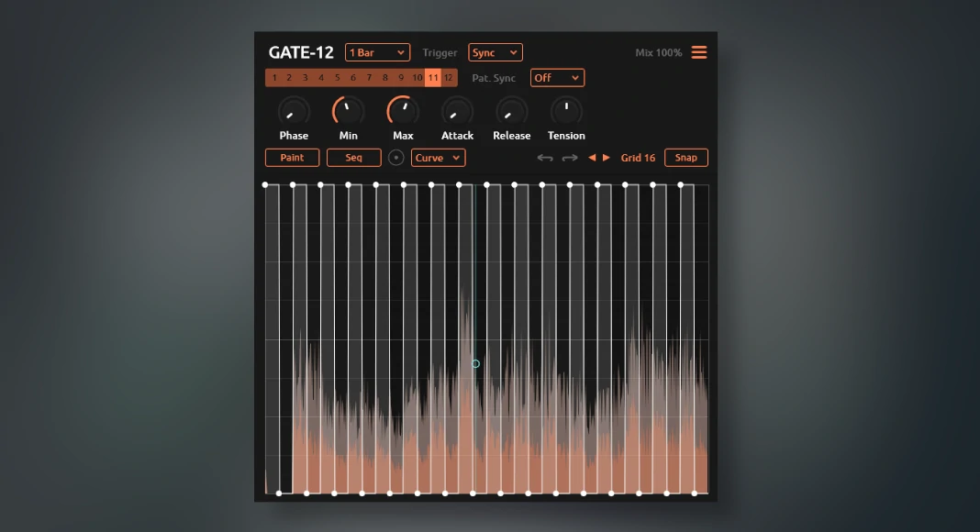980x532 pixels.
Task: Click the undo arrow icon
Action: pos(545,158)
